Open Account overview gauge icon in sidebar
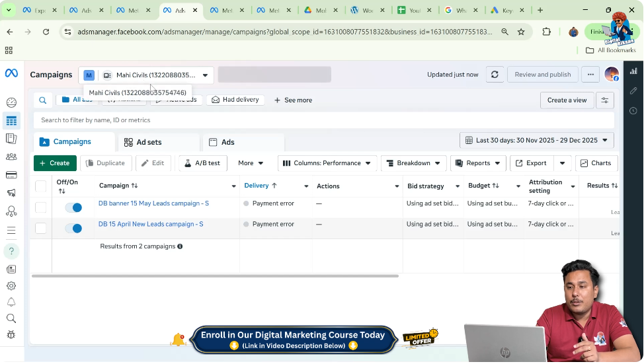The image size is (644, 364). 11,102
